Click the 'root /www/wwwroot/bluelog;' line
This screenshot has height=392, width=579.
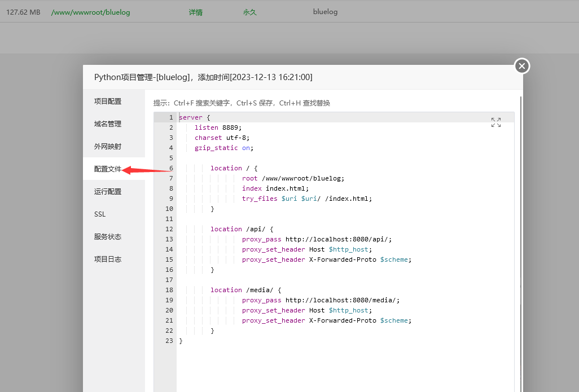pyautogui.click(x=293, y=178)
